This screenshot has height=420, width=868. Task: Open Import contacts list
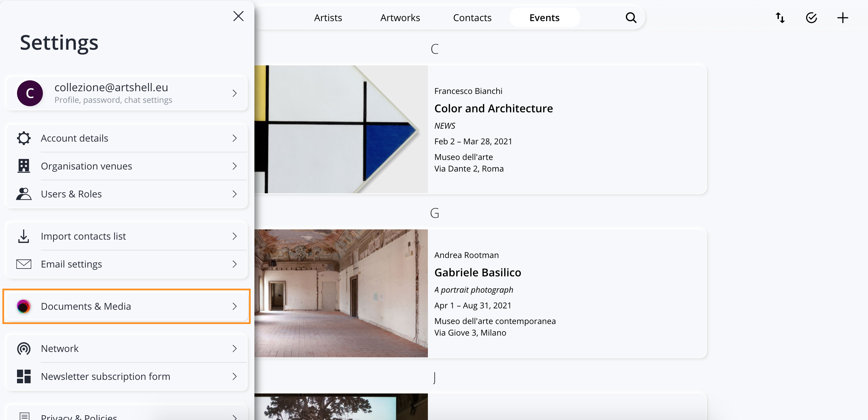(x=127, y=236)
